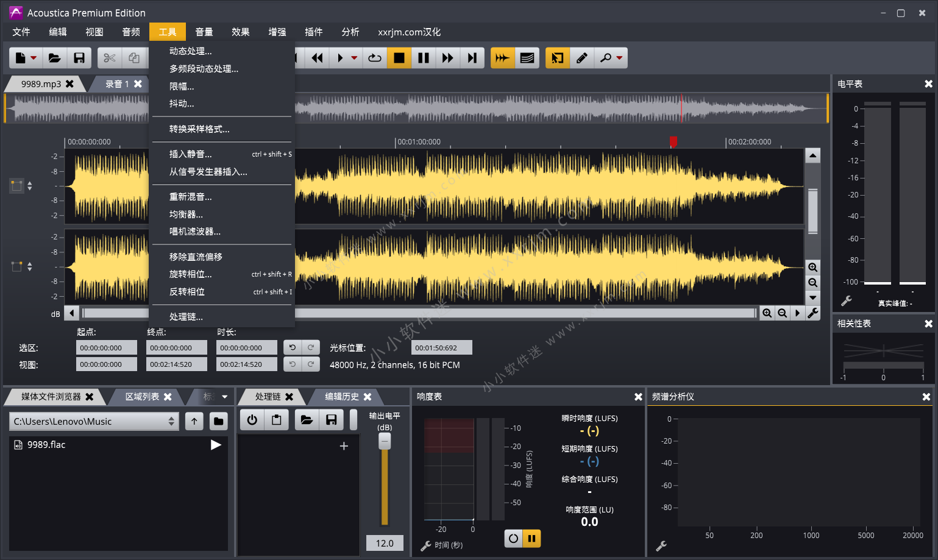Screen dimensions: 938x560
Task: Open the 响度表 settings wrench
Action: pos(426,545)
